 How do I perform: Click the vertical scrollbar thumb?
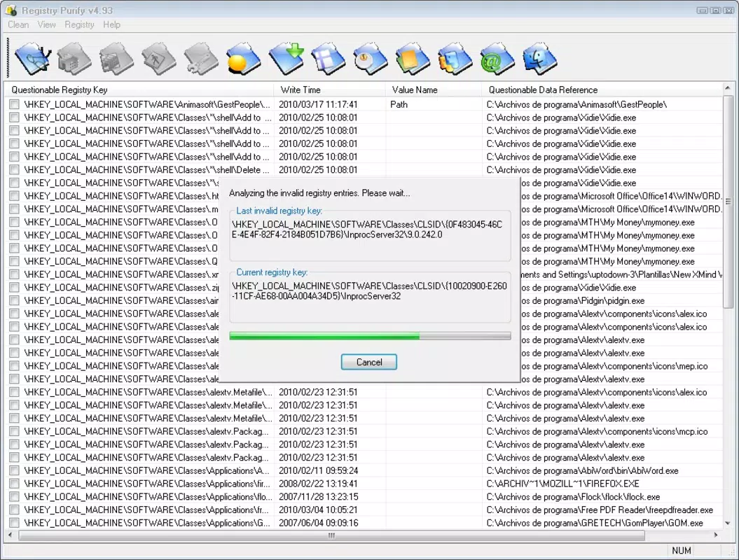point(728,202)
